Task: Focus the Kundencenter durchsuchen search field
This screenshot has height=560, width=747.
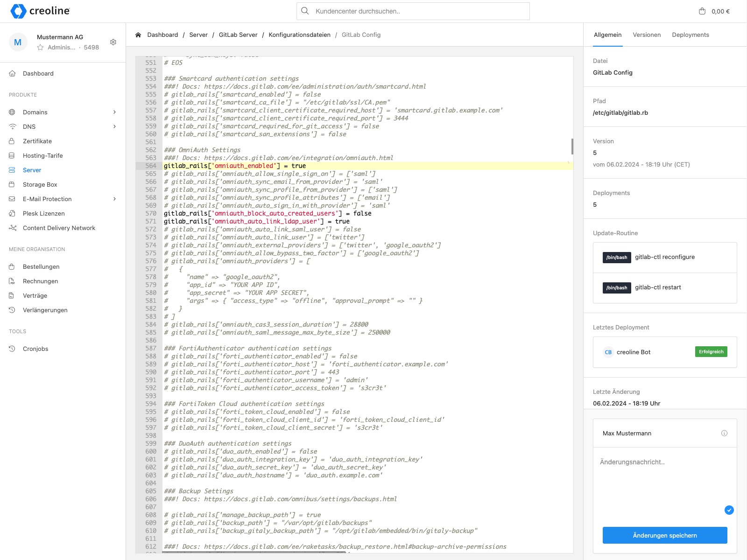Action: coord(413,11)
